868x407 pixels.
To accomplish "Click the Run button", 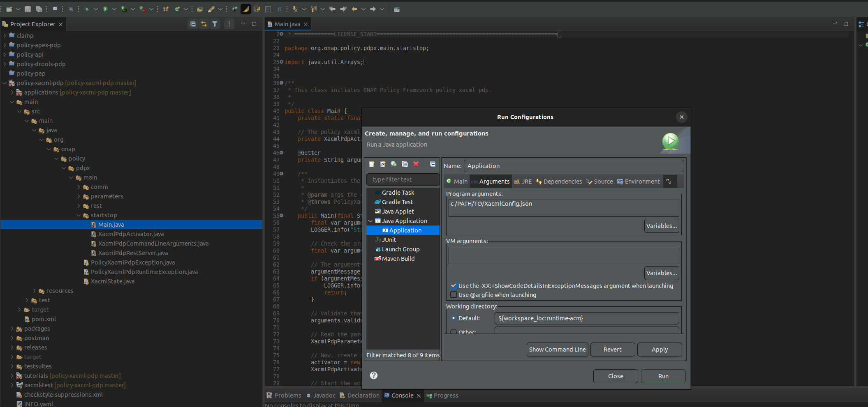I will [663, 376].
